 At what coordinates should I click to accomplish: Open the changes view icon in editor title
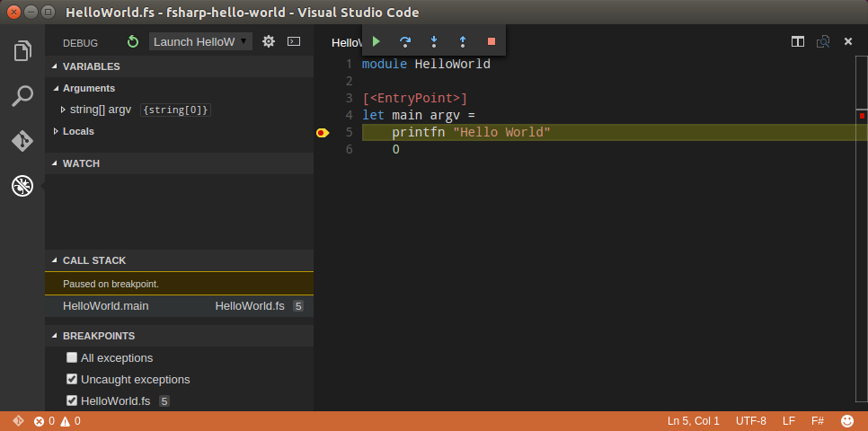[x=823, y=41]
